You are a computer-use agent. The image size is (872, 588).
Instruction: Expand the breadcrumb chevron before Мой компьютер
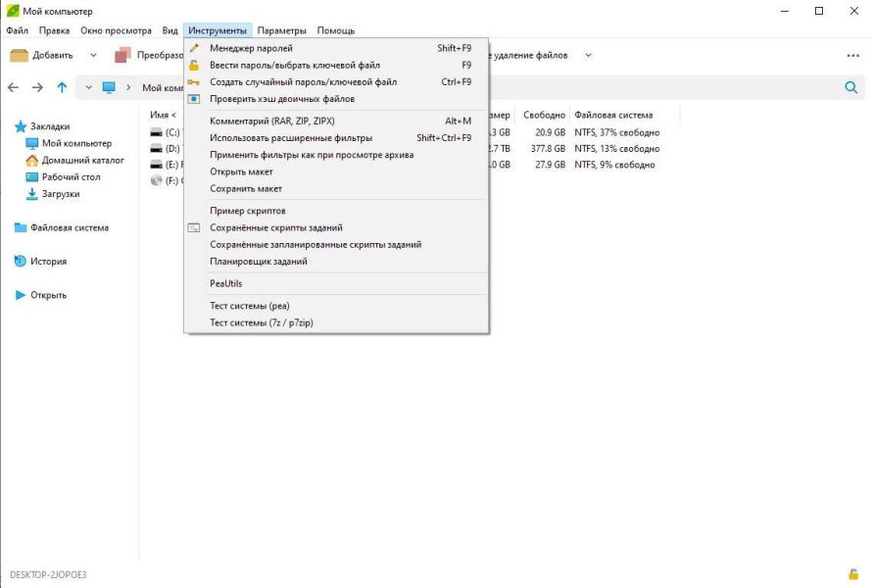128,87
